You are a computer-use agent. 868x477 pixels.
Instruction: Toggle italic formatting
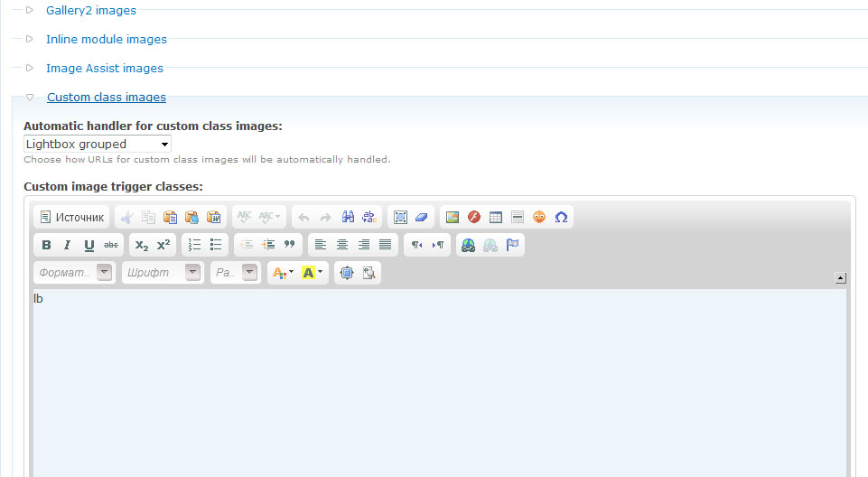point(68,245)
